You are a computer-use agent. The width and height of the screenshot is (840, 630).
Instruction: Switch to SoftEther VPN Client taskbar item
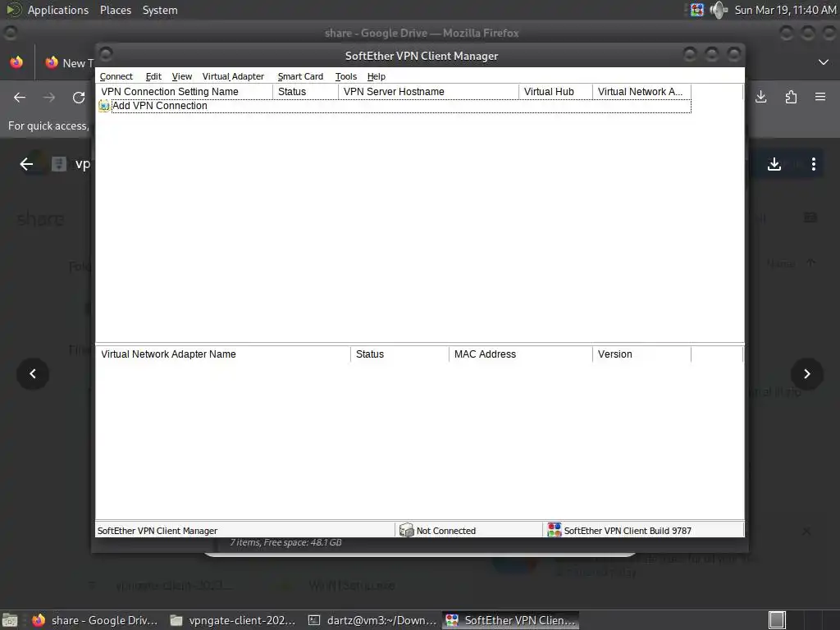pyautogui.click(x=511, y=620)
